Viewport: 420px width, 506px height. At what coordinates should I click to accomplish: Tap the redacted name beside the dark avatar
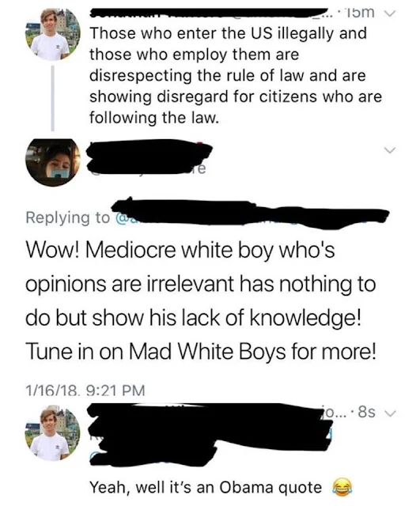pos(149,158)
